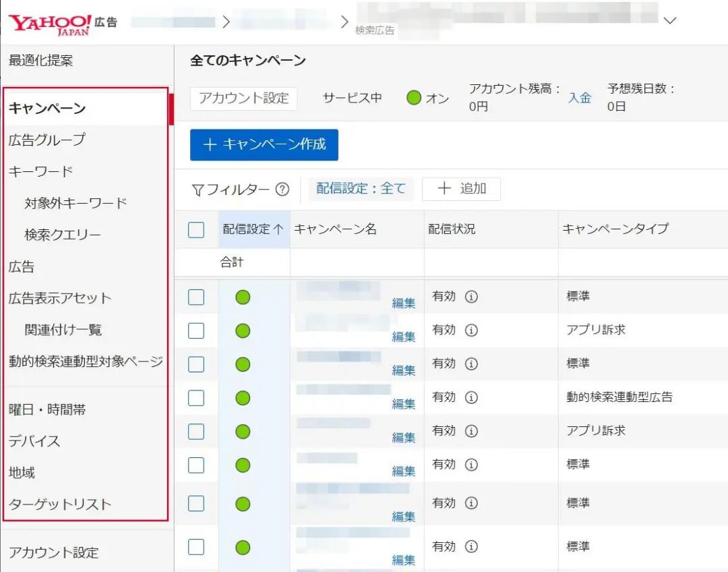This screenshot has height=572, width=728.
Task: Open 動的検索連動型対象ページ in the sidebar
Action: point(86,362)
